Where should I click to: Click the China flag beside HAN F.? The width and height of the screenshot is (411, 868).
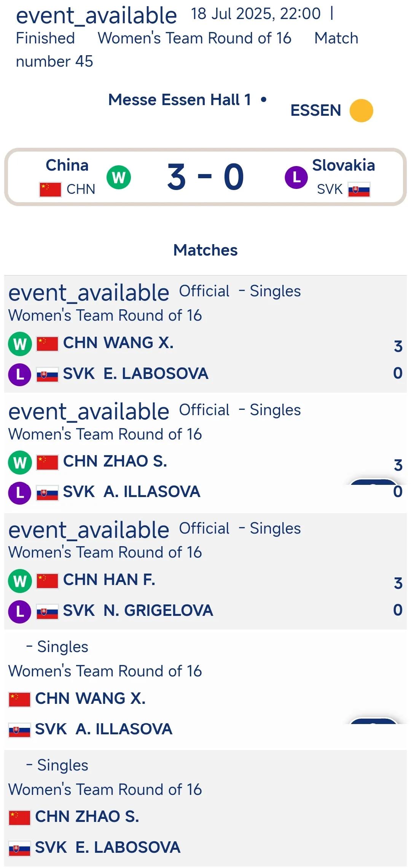(x=48, y=581)
